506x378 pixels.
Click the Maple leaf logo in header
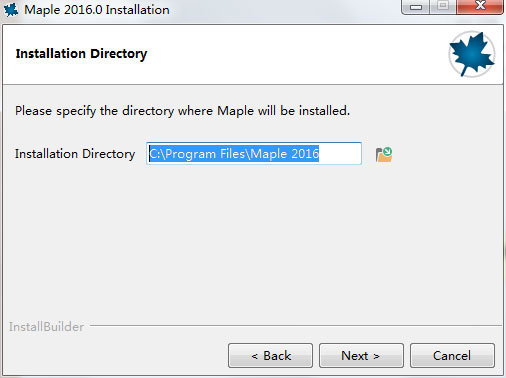pos(472,54)
